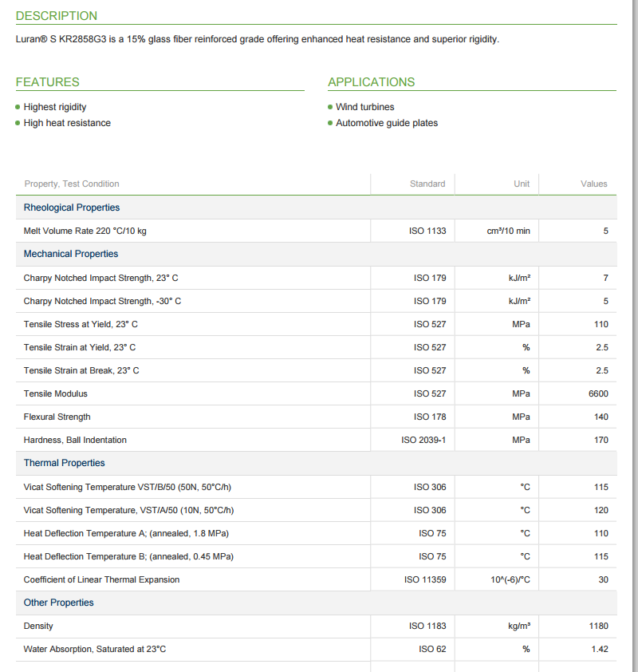Select the 'Mechanical Properties' section heading

coord(71,254)
